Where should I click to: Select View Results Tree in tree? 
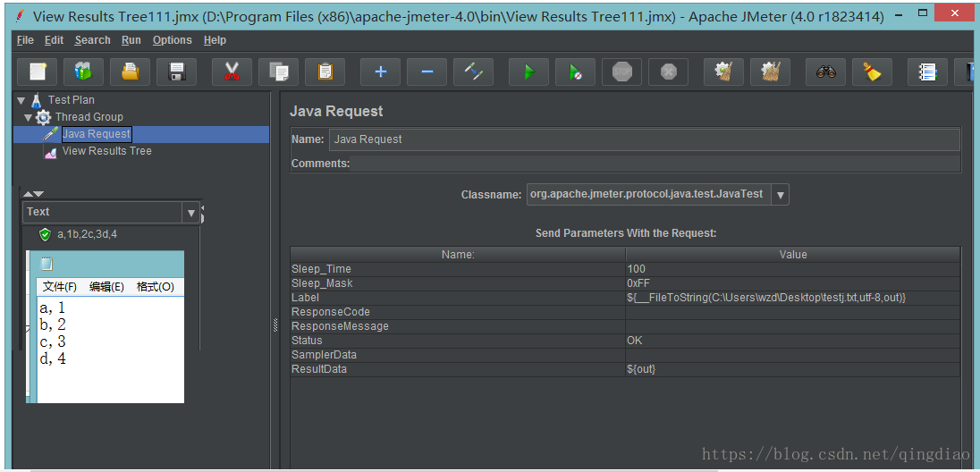[x=107, y=151]
